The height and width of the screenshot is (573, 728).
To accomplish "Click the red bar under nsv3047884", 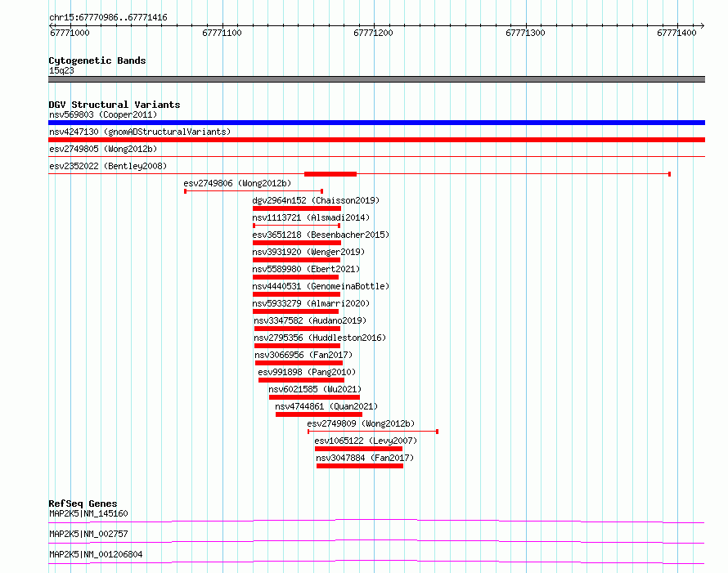I will click(360, 466).
